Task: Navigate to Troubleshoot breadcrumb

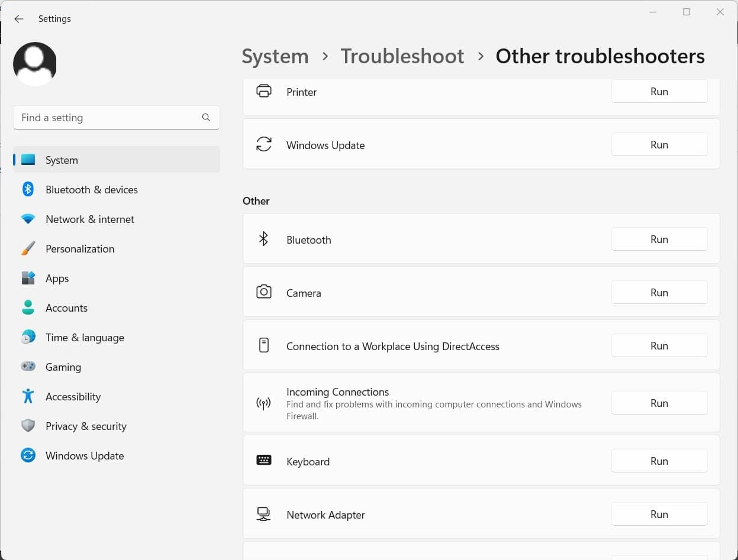Action: [x=402, y=56]
